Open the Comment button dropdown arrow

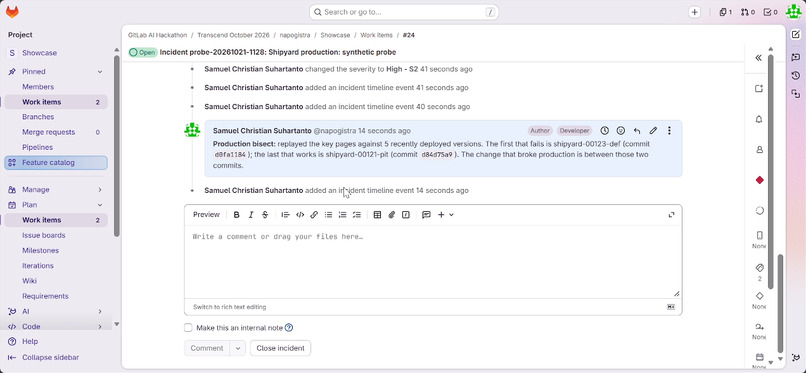click(237, 348)
